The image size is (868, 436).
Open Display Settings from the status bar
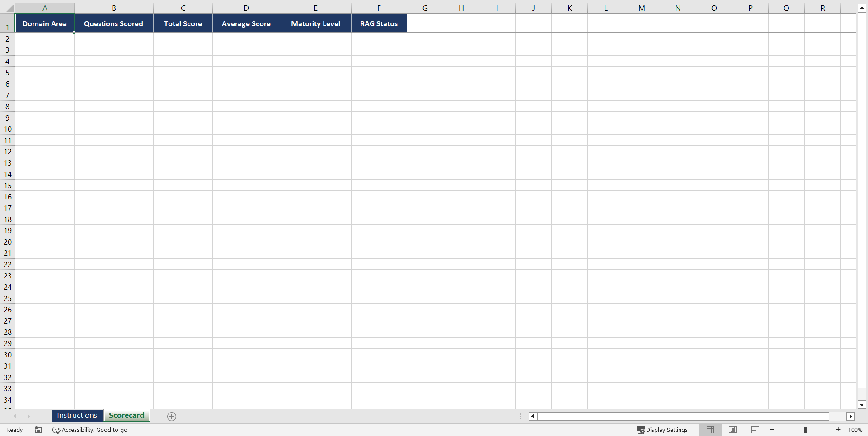[662, 430]
